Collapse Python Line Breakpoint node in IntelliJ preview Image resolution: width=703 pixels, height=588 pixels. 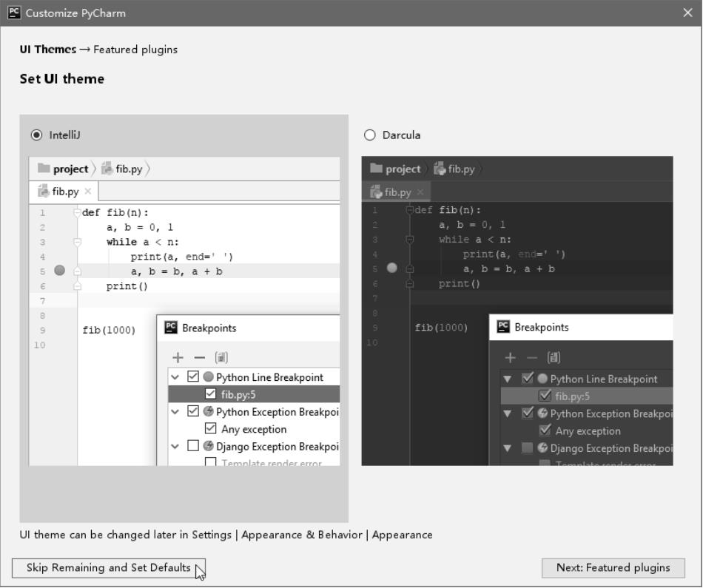point(175,377)
